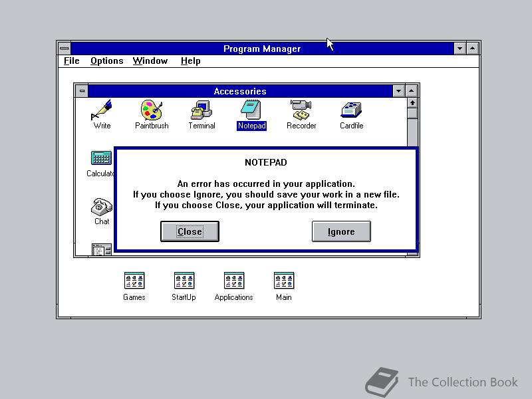Select the Games program group icon
The width and height of the screenshot is (532, 399).
coord(134,281)
